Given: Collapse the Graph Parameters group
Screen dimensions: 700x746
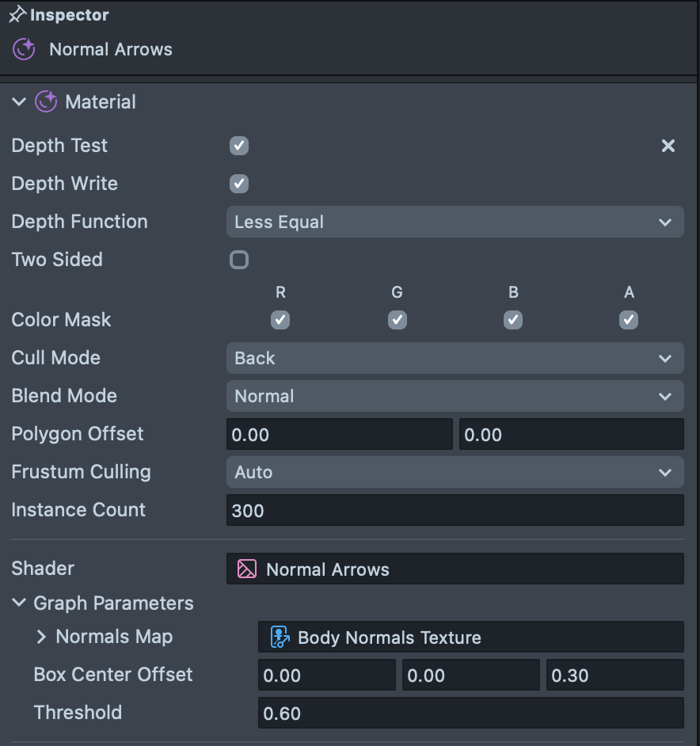Looking at the screenshot, I should click(19, 603).
